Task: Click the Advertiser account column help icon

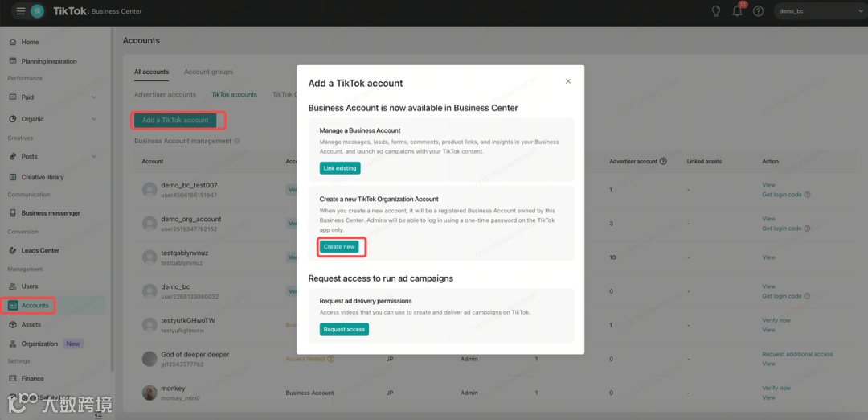Action: click(x=663, y=161)
